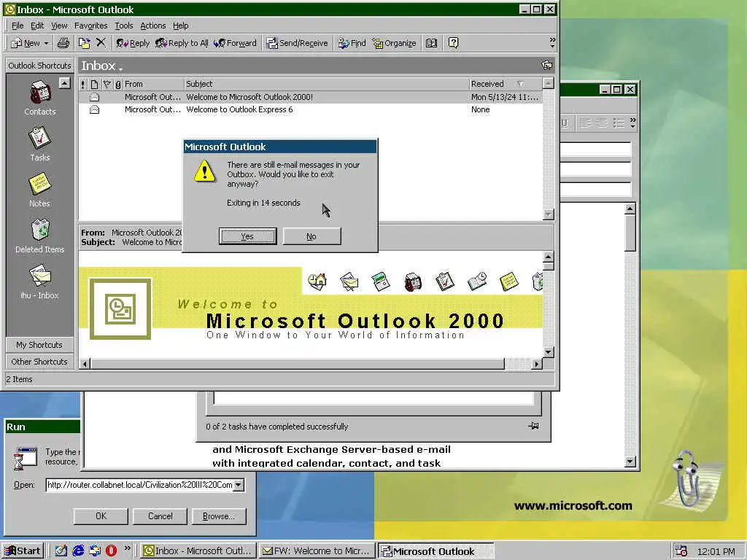Open the Favorites menu
This screenshot has width=747, height=560.
tap(91, 26)
